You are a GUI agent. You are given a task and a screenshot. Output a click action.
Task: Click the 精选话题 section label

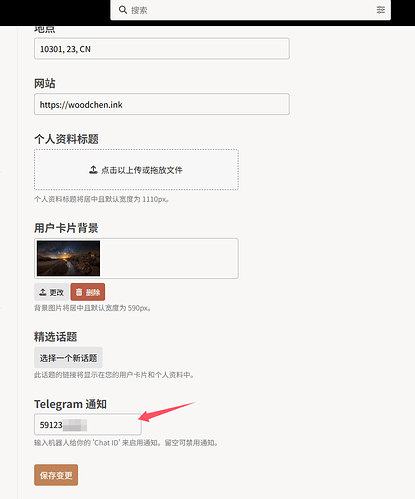[x=55, y=337]
